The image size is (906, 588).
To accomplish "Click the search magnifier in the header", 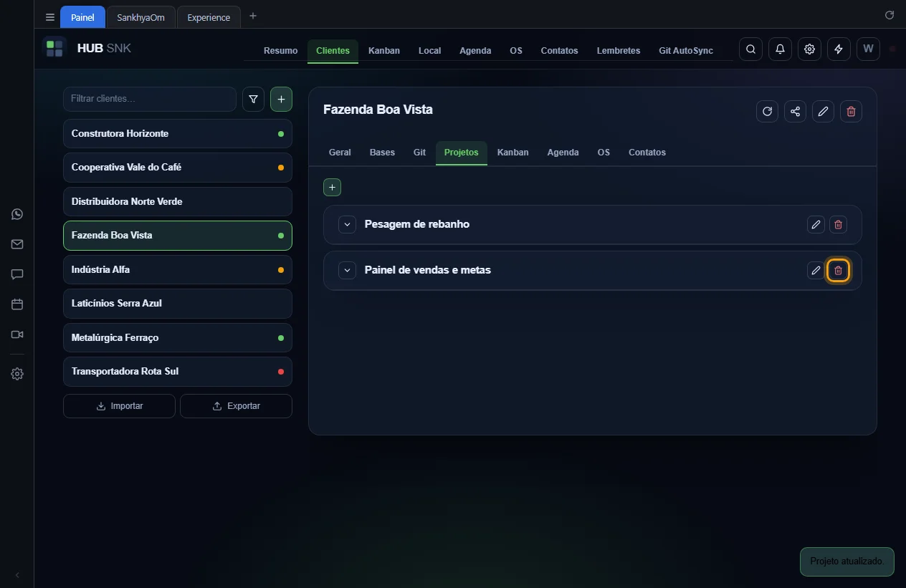I will [x=750, y=49].
